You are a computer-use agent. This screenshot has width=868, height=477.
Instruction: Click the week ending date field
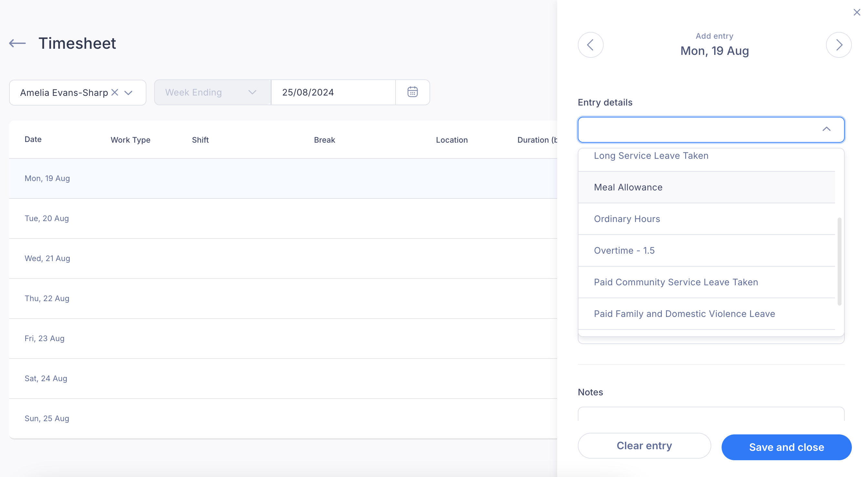(x=333, y=92)
